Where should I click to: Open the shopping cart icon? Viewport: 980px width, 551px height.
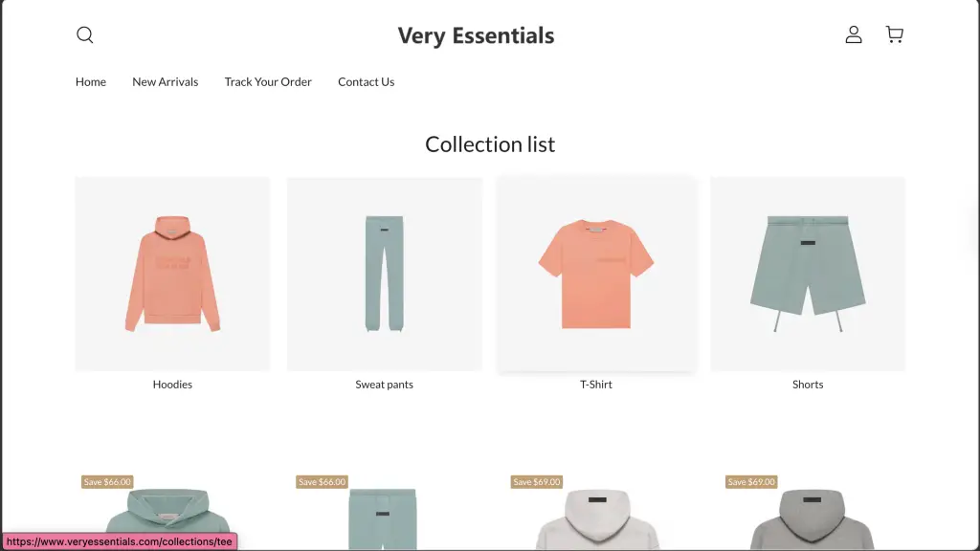tap(895, 35)
